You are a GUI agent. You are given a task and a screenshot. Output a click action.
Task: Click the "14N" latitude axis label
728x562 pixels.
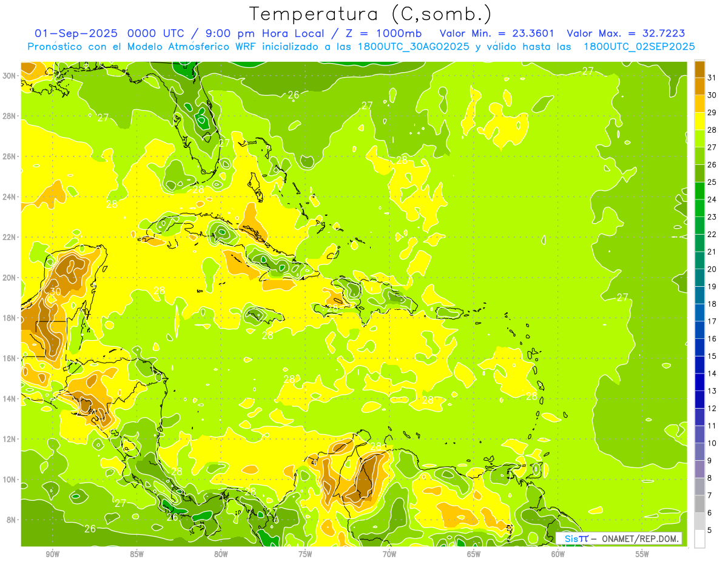point(10,398)
